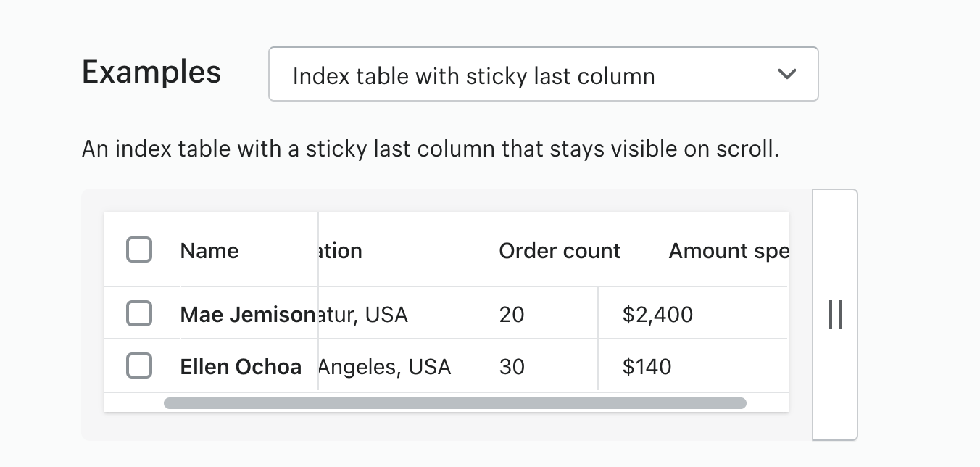The image size is (980, 467).
Task: Click the table's horizontal scrollbar thumb
Action: coord(454,403)
